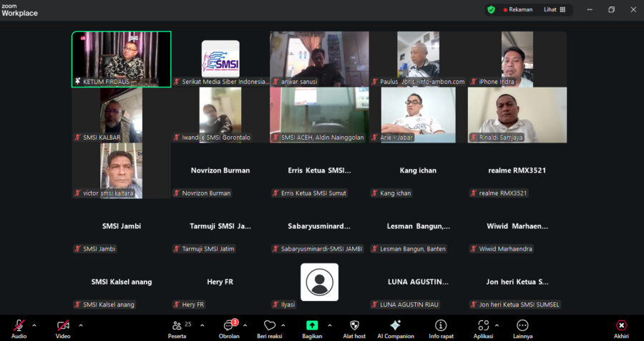
Task: Expand the Audio options arrow
Action: 34,325
